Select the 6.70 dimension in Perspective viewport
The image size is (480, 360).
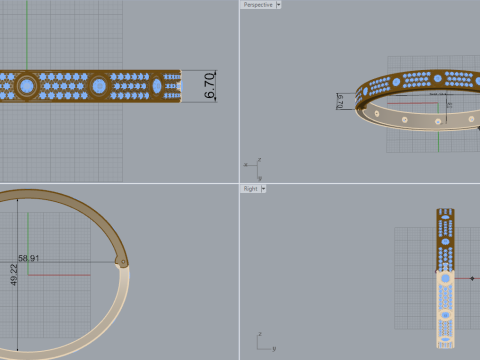click(x=340, y=101)
